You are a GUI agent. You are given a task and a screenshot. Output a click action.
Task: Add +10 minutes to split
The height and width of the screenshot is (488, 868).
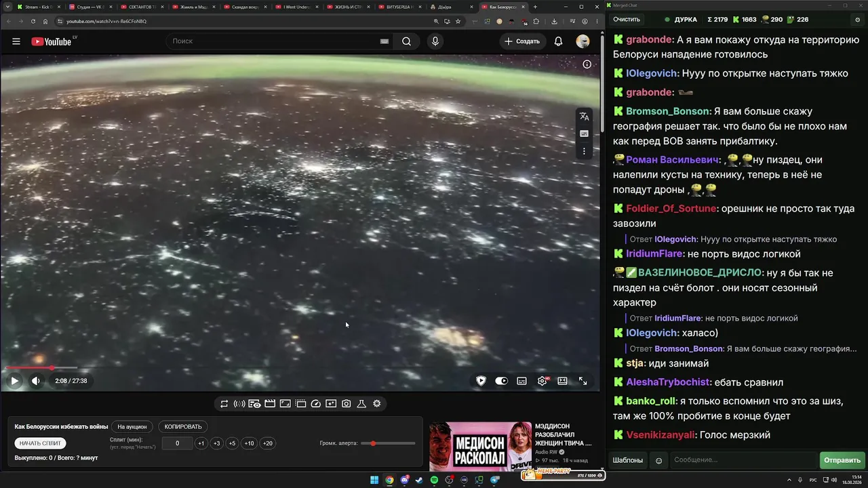pyautogui.click(x=249, y=443)
